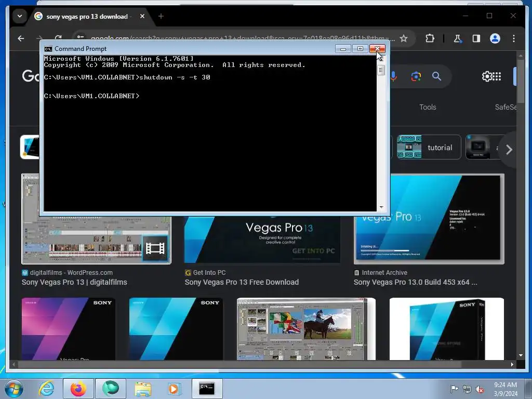Image resolution: width=532 pixels, height=399 pixels.
Task: Search by image with Google Lens
Action: pos(416,76)
